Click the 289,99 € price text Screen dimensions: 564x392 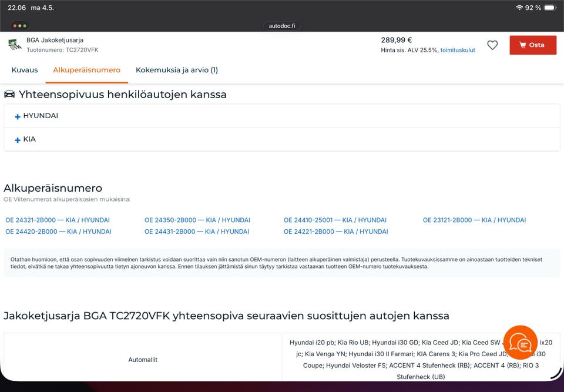pos(397,40)
